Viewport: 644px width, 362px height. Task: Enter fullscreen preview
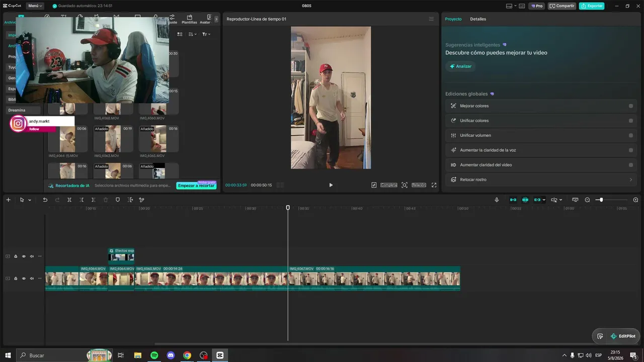[434, 185]
